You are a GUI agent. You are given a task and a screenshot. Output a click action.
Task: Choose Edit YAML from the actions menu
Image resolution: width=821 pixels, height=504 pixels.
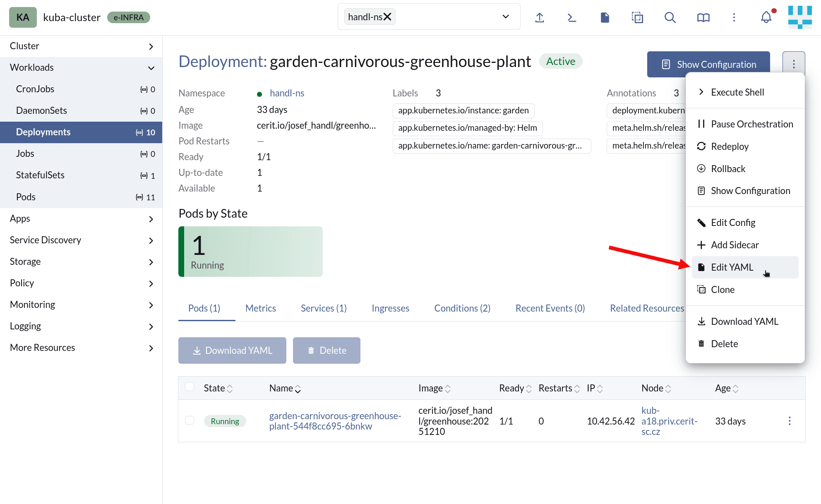click(x=732, y=267)
